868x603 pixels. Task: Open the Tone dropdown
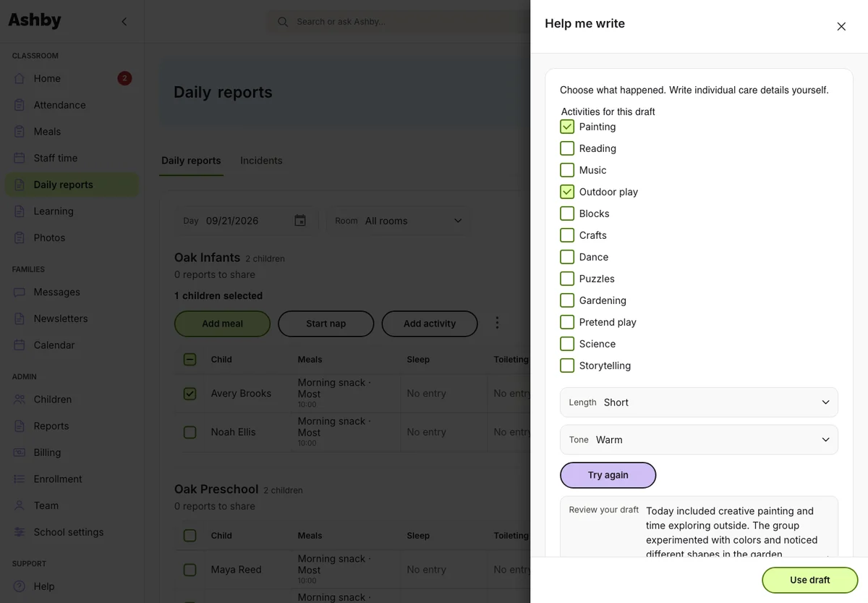[699, 439]
